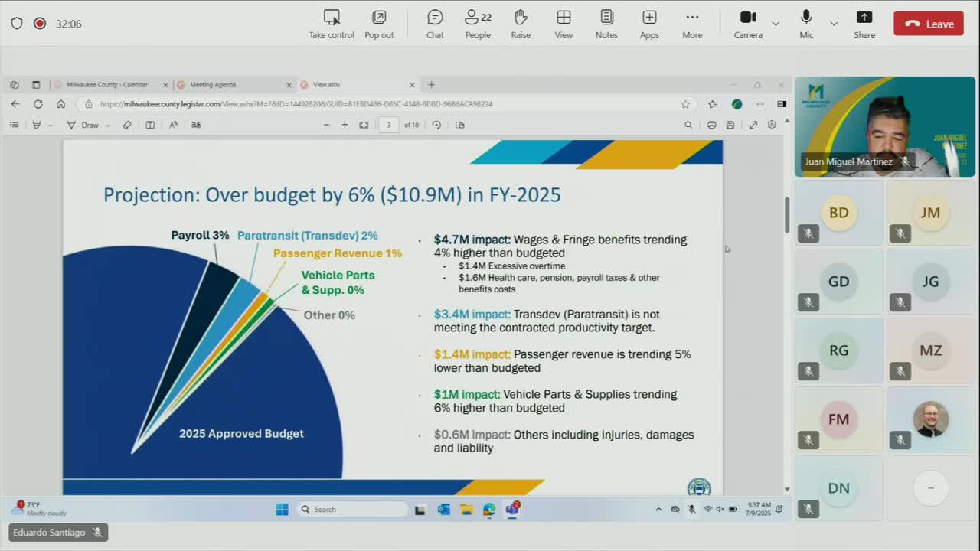Select the Draw tool in PDF toolbar
The width and height of the screenshot is (980, 551).
click(83, 125)
